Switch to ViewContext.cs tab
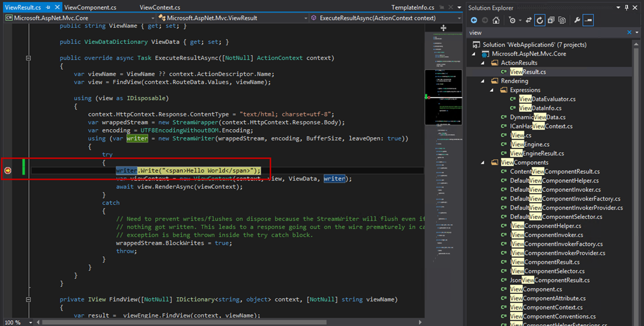 click(160, 8)
